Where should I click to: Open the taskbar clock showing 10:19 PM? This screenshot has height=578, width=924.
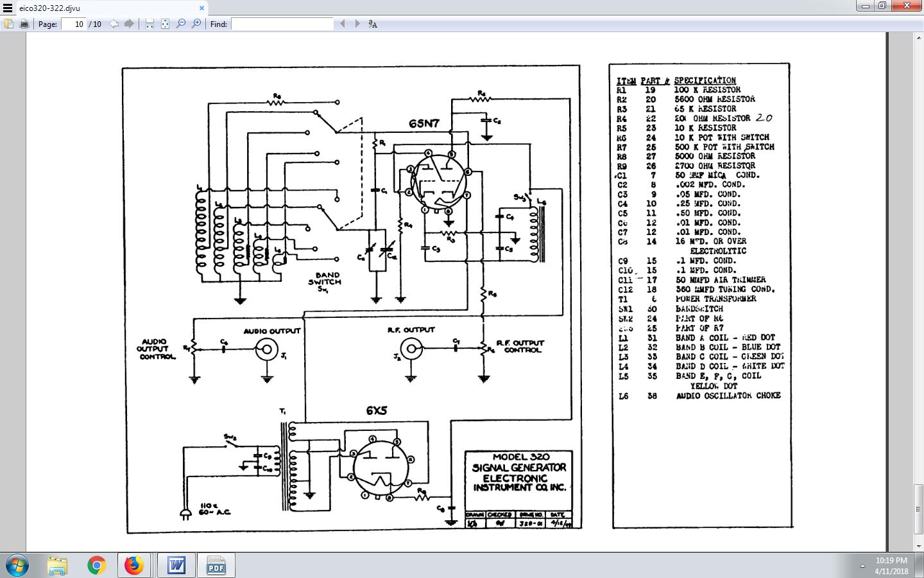[891, 565]
